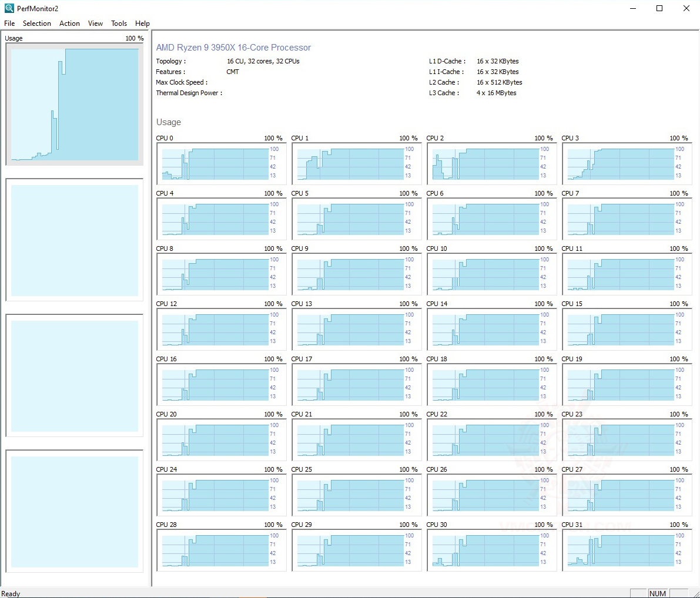Viewport: 700px width, 598px height.
Task: Click the CPU 16 usage graph
Action: tap(222, 385)
